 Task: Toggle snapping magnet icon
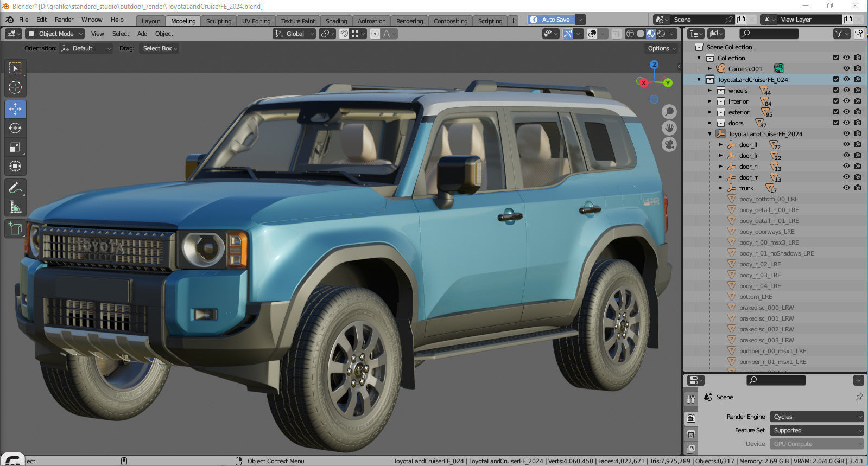click(x=344, y=34)
